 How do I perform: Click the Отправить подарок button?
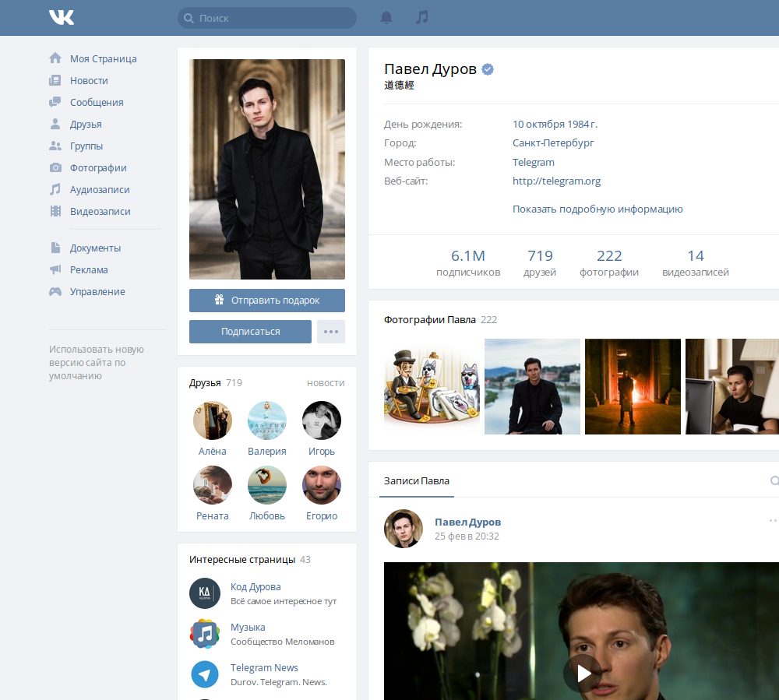[266, 301]
